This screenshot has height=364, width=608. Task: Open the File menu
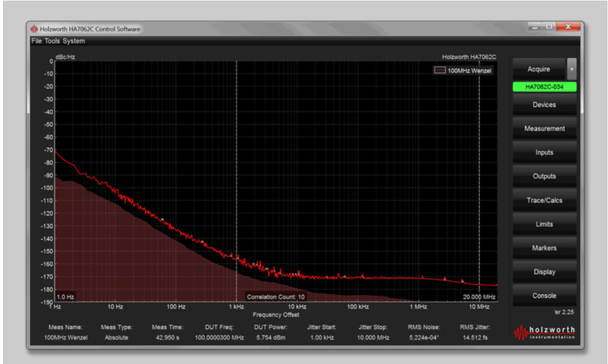36,41
